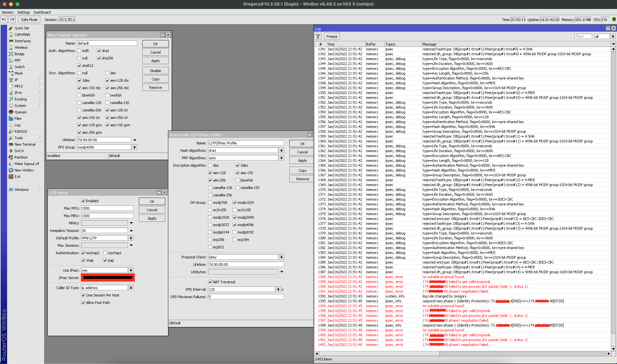Click Disable in IPsec Proposal window
This screenshot has width=617, height=364.
(156, 71)
